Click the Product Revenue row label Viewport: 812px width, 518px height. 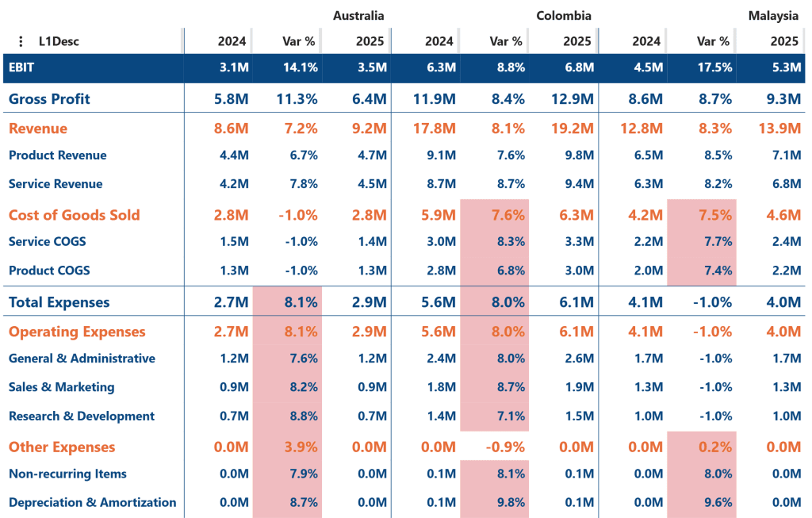(x=57, y=155)
